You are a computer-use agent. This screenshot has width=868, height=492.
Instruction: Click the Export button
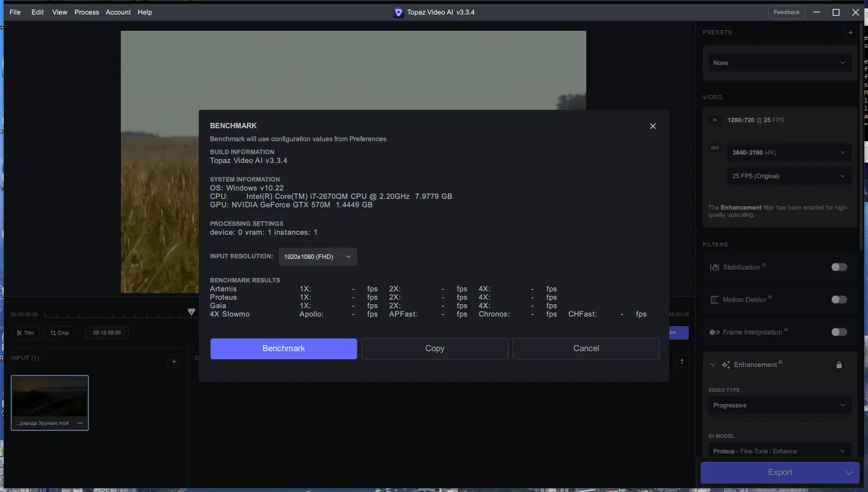(780, 472)
